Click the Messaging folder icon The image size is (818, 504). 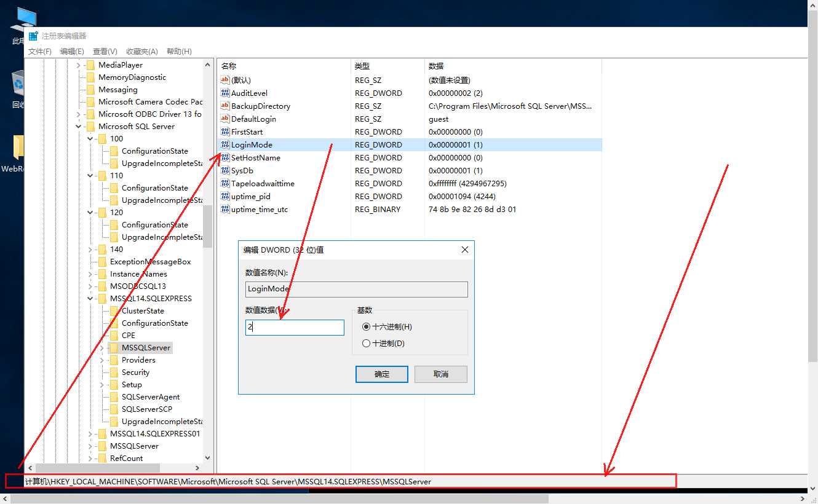90,89
